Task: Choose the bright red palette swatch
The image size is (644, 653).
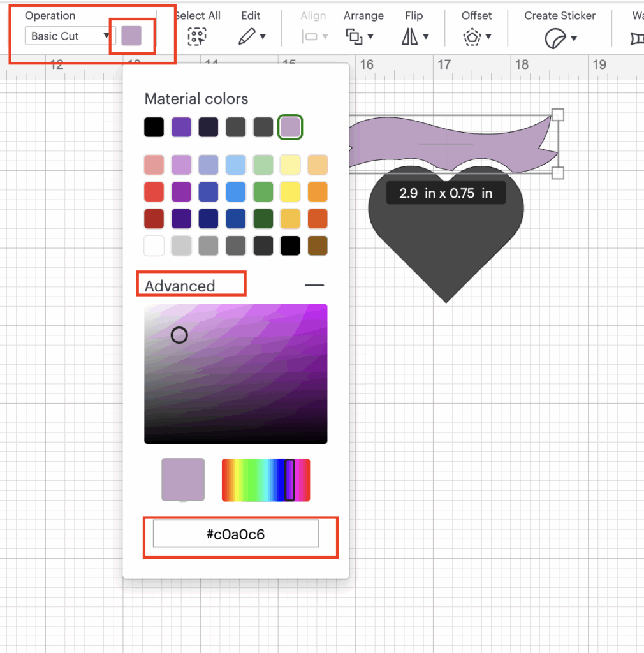Action: 154,191
